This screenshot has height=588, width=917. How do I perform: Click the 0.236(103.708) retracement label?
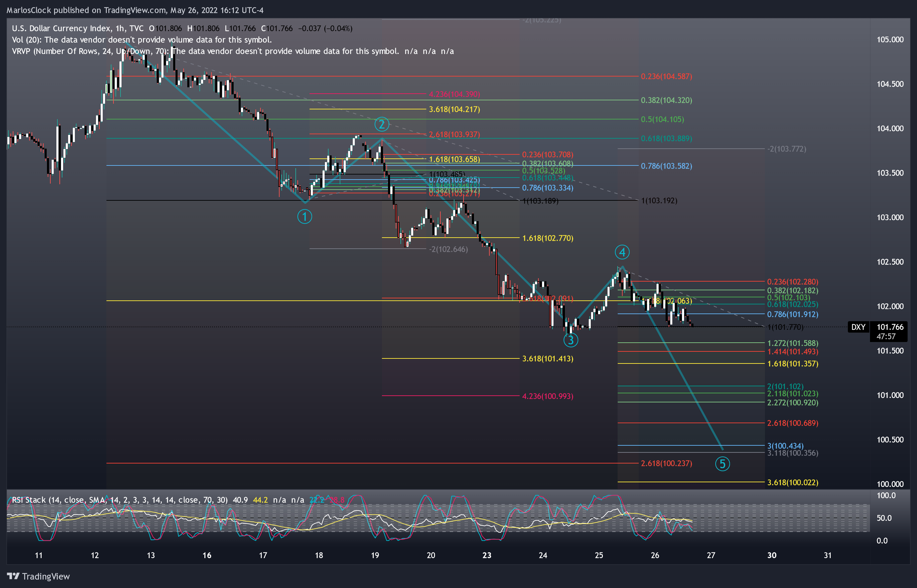pyautogui.click(x=547, y=154)
